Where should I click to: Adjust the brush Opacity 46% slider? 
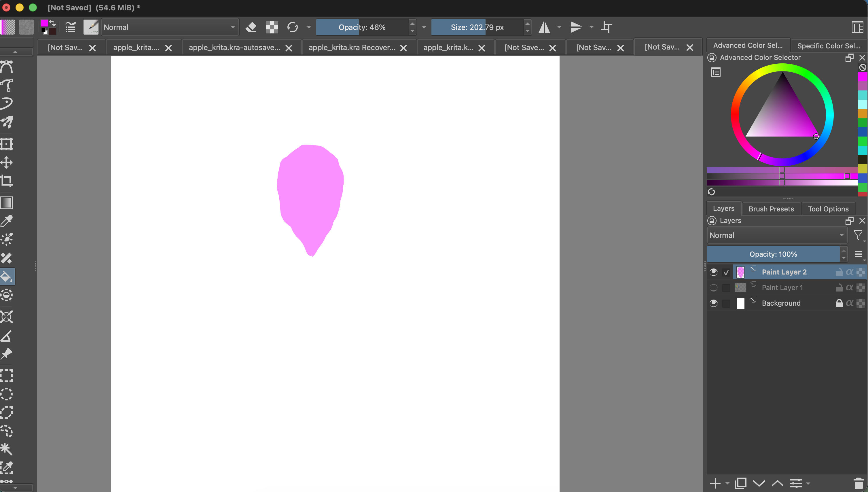[362, 27]
